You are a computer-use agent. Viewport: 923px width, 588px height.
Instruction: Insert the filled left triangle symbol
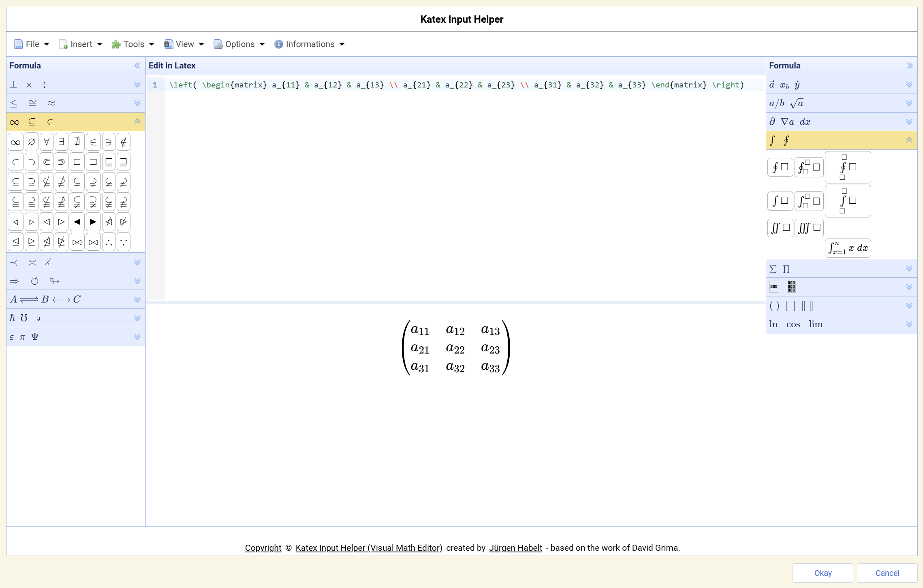coord(77,222)
